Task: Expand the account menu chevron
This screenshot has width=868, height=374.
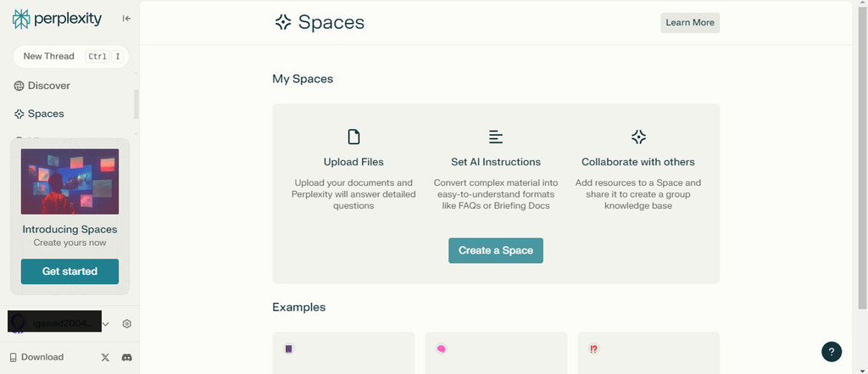Action: (x=106, y=324)
